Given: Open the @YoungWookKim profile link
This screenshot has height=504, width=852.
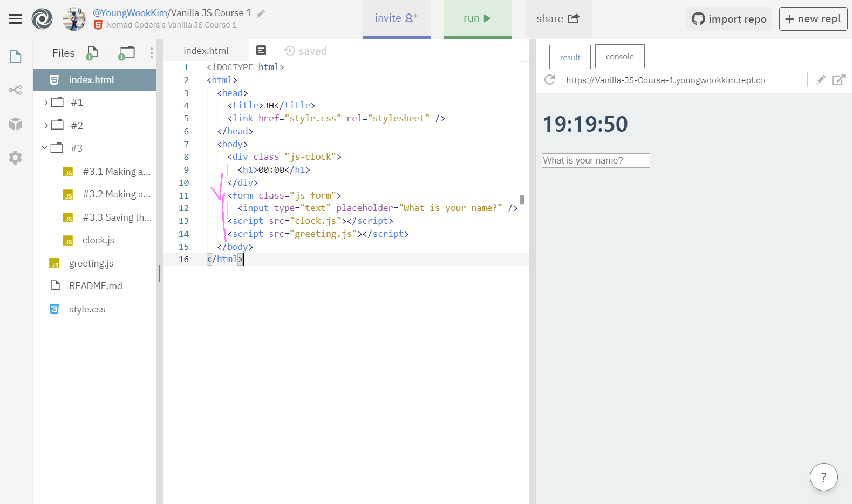Looking at the screenshot, I should (x=130, y=12).
